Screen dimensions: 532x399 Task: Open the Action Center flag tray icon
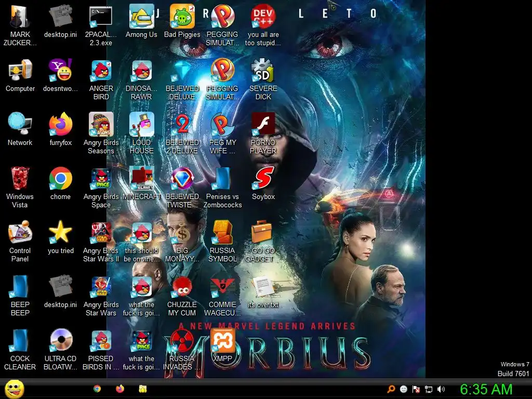tap(416, 389)
